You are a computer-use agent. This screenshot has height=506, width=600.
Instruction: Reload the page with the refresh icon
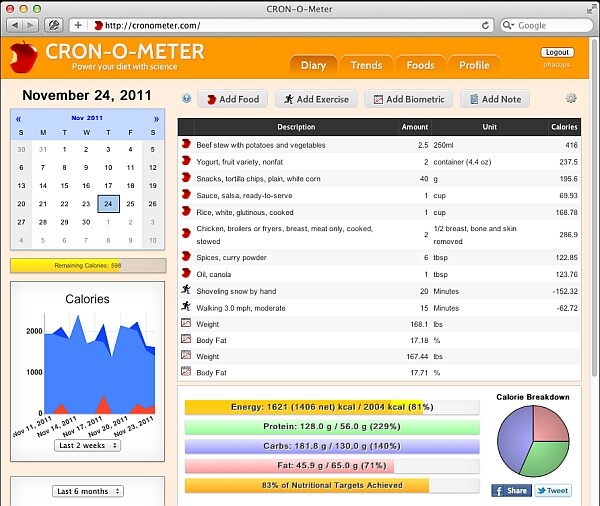point(485,26)
